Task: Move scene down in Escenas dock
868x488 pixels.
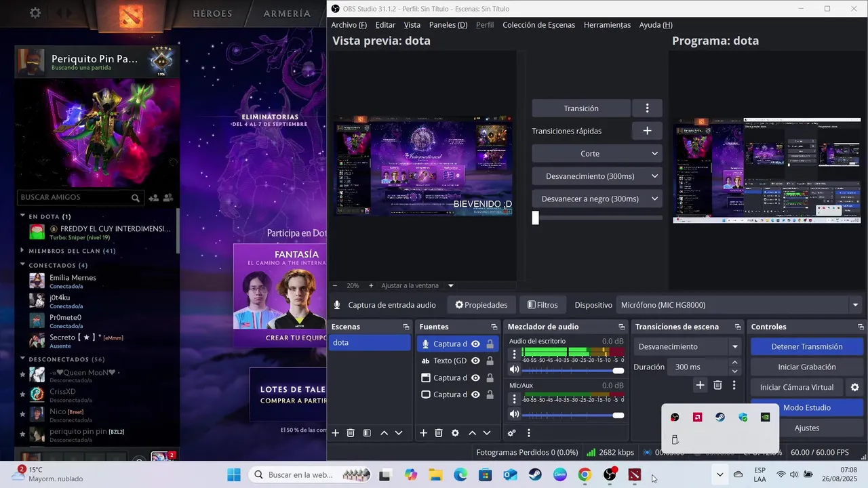Action: click(x=399, y=433)
